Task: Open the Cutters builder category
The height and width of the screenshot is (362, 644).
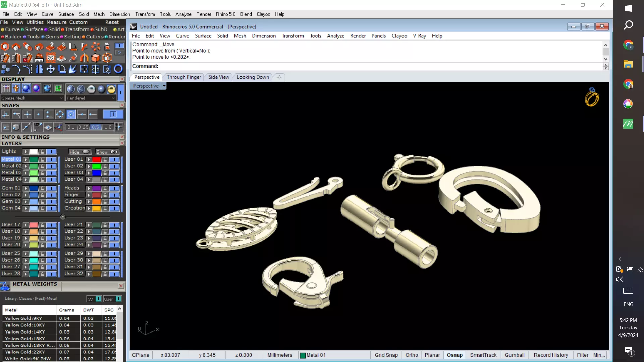Action: pyautogui.click(x=95, y=37)
